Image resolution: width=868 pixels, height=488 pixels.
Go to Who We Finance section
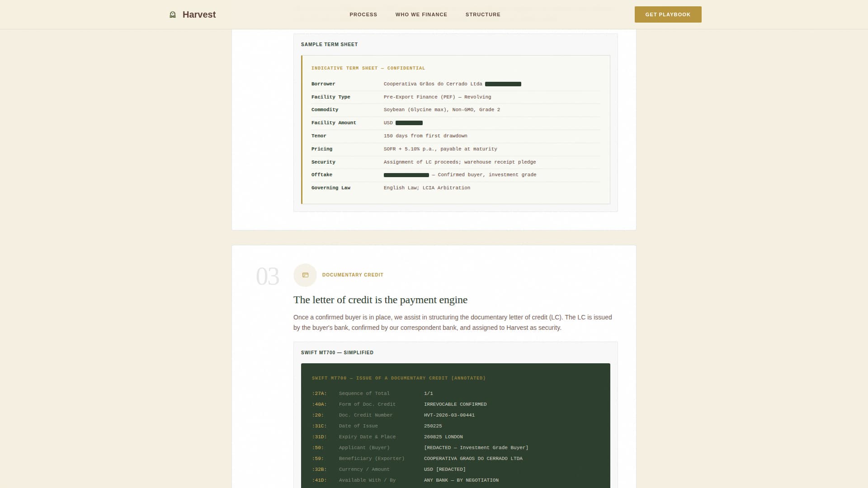pyautogui.click(x=421, y=14)
